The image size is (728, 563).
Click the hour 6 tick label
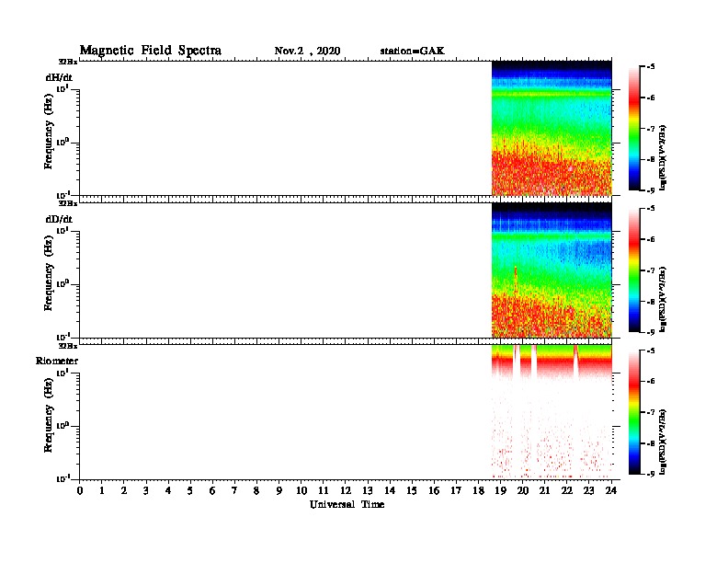tap(212, 491)
